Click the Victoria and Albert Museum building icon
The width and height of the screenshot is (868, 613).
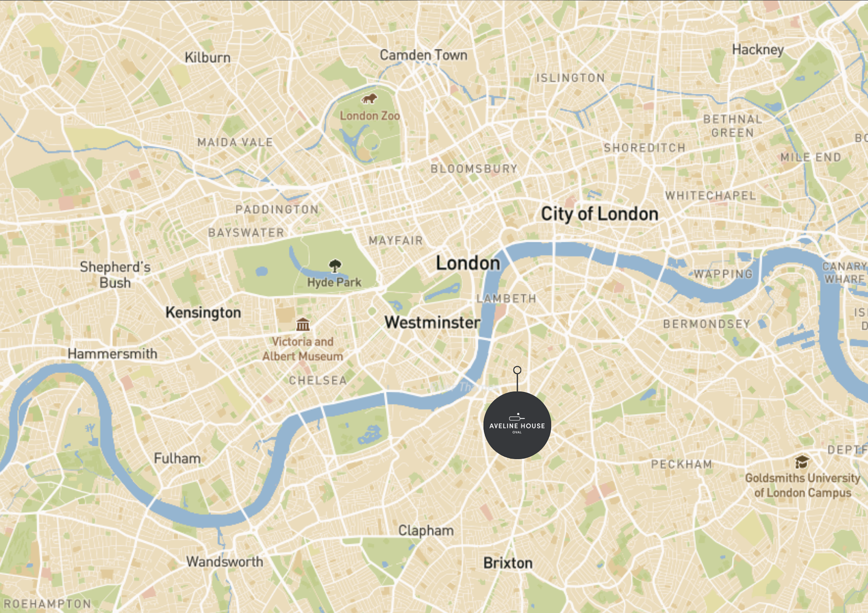click(303, 324)
